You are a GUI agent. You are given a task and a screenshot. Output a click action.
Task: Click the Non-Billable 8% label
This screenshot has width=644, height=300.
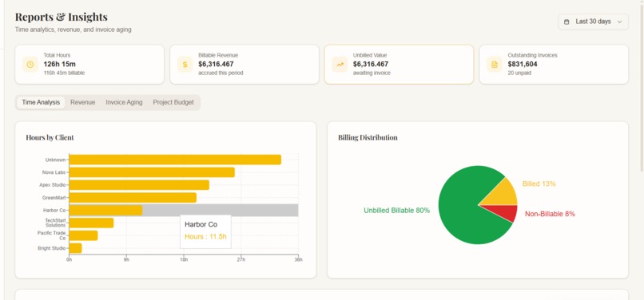[x=550, y=214]
